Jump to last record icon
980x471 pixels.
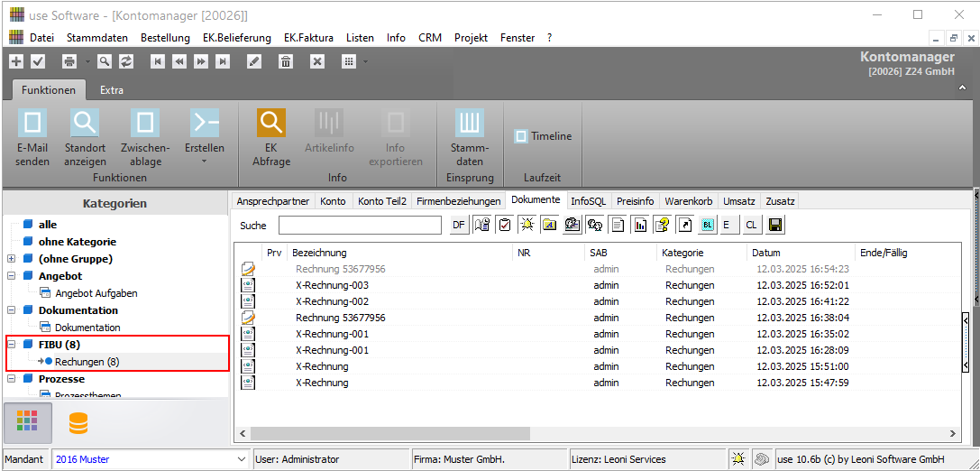[x=222, y=61]
